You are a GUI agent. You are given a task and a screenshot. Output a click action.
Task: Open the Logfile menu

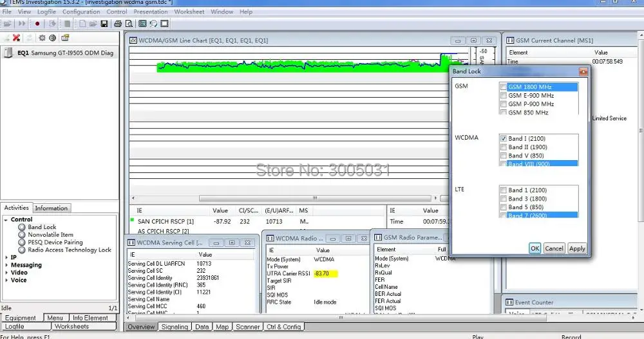pos(46,12)
